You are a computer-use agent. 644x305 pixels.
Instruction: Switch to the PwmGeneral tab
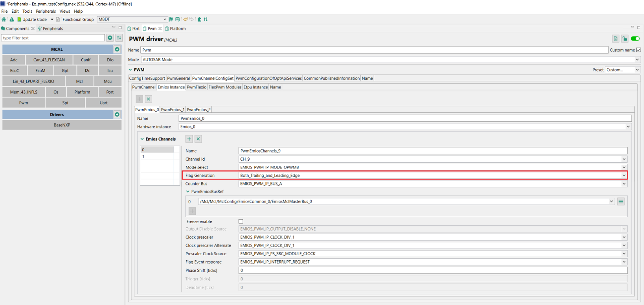coord(178,78)
